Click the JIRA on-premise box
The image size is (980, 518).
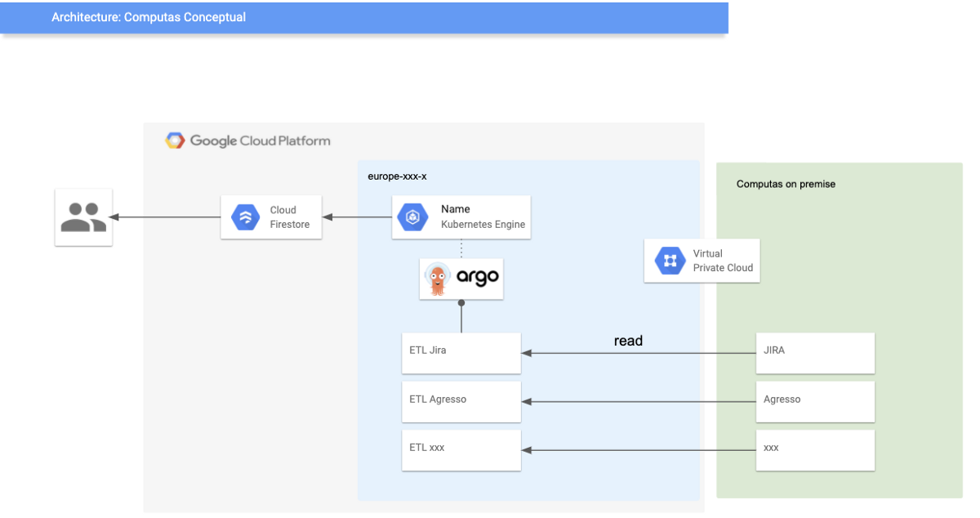click(x=814, y=353)
